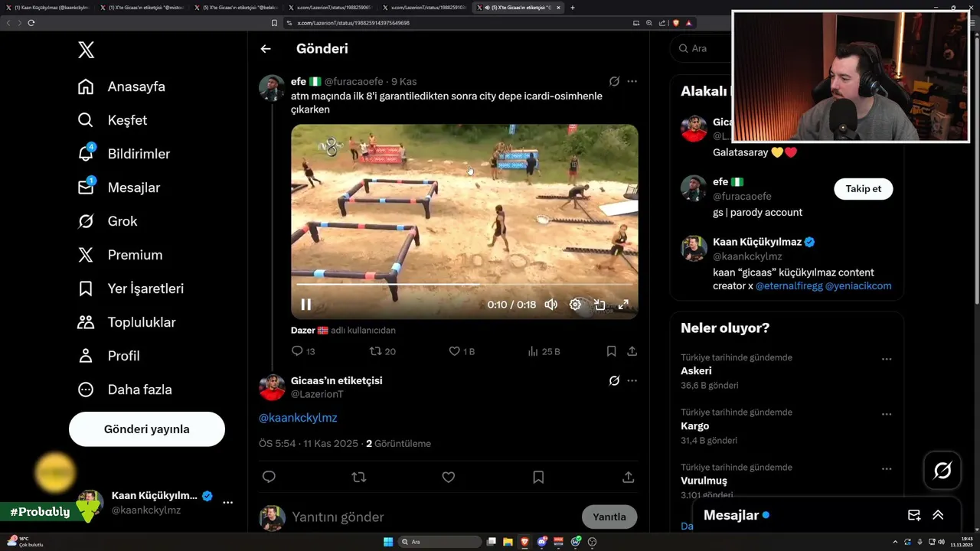Screen dimensions: 980x551
Task: Click the Ara search box on X
Action: pyautogui.click(x=701, y=48)
